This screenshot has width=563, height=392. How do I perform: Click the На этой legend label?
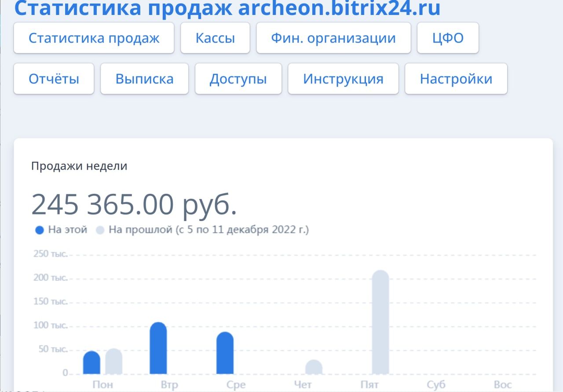(68, 230)
